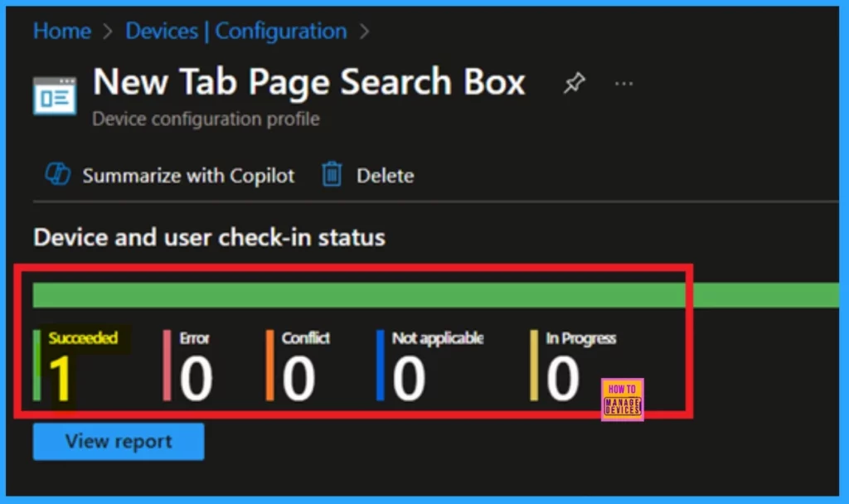Viewport: 849px width, 504px height.
Task: Click the Device and user check-in status heading
Action: [x=210, y=238]
